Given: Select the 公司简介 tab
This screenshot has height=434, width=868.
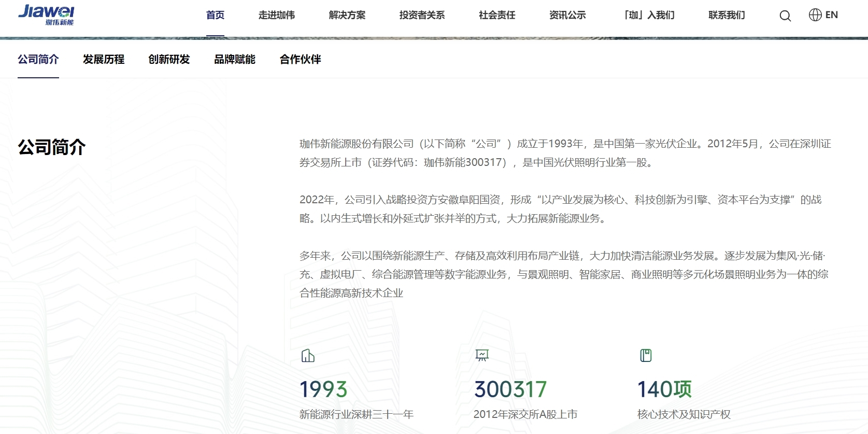Looking at the screenshot, I should [x=38, y=59].
